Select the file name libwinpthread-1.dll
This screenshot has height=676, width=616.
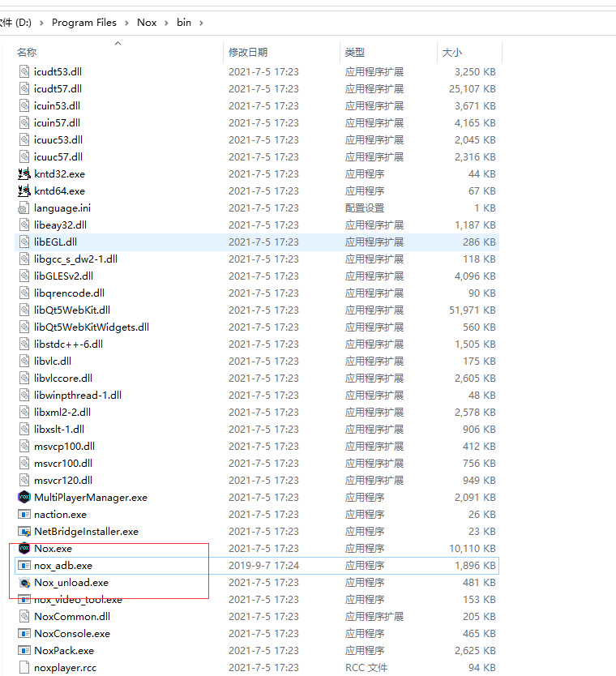(78, 396)
